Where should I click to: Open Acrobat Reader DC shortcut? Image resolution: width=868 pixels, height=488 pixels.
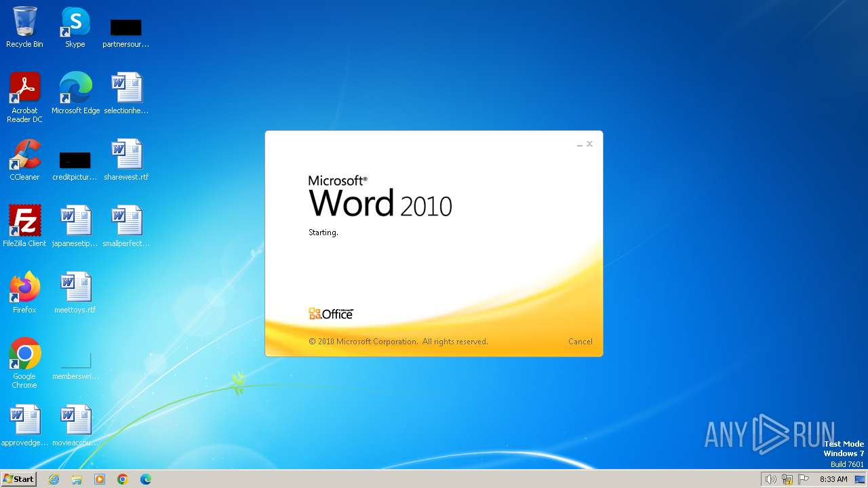[24, 97]
